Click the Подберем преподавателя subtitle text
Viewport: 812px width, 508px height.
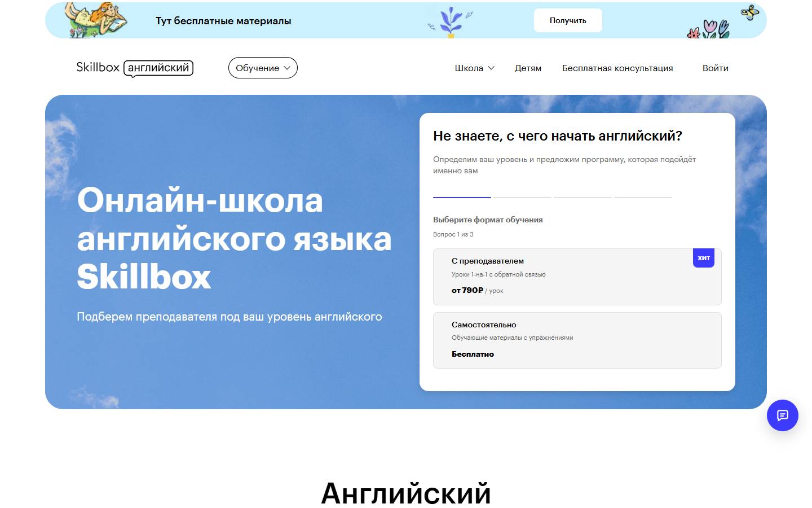point(230,317)
